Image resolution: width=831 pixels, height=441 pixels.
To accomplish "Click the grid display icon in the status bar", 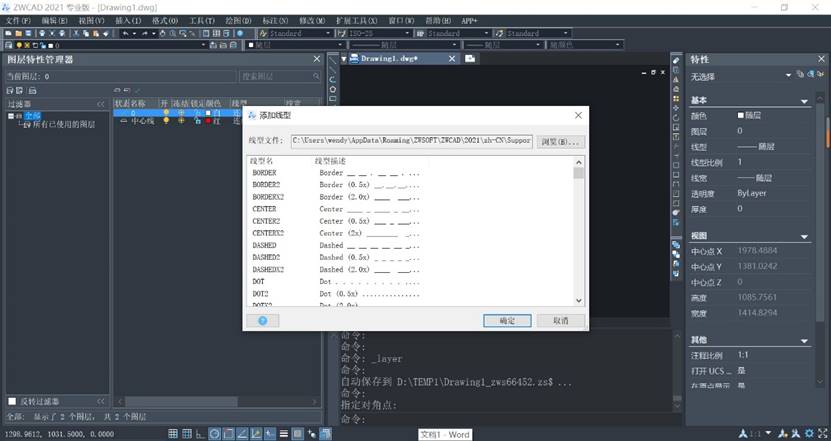I will [x=173, y=433].
